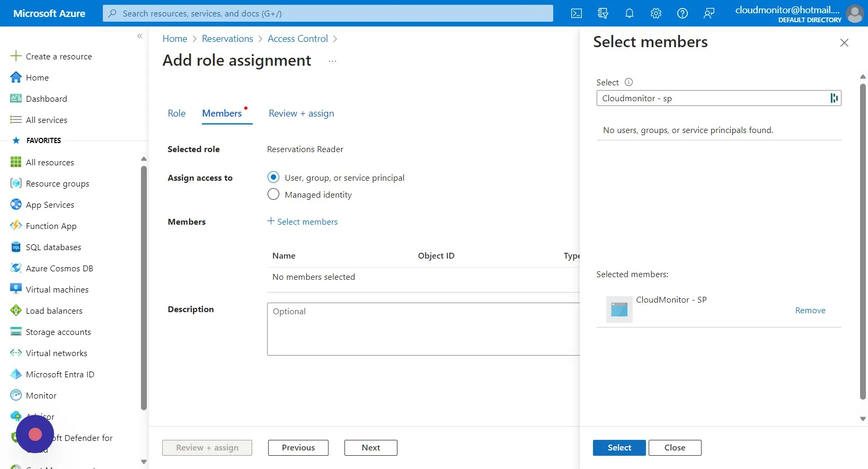
Task: Click the sidebar scroll up arrow
Action: 144,159
